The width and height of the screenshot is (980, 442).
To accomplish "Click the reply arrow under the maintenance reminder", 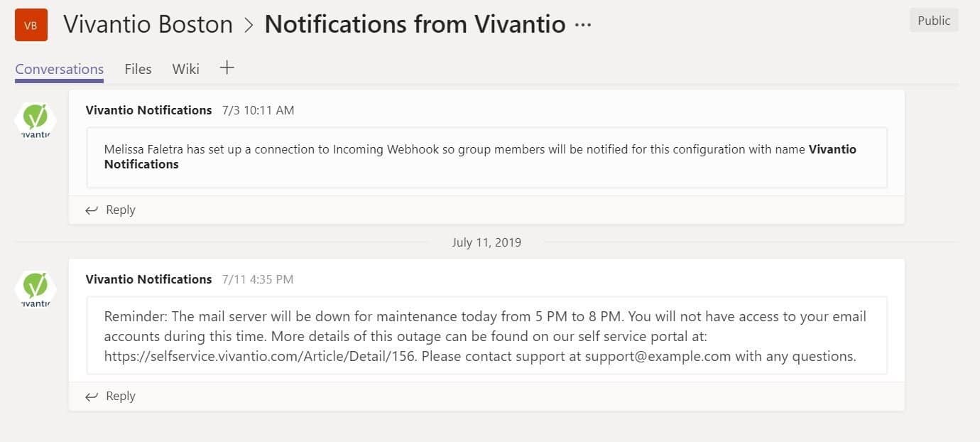I will click(x=92, y=396).
